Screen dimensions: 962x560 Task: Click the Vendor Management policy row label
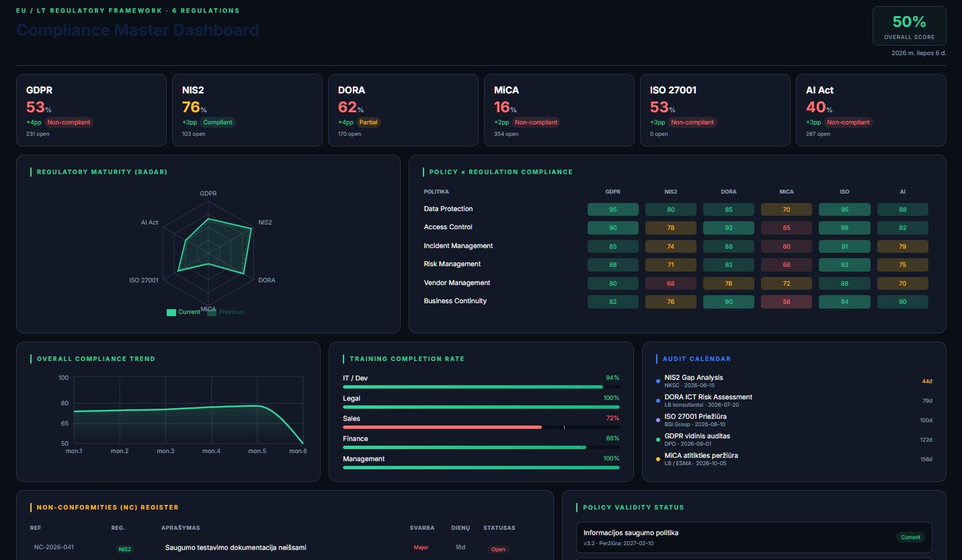point(457,283)
